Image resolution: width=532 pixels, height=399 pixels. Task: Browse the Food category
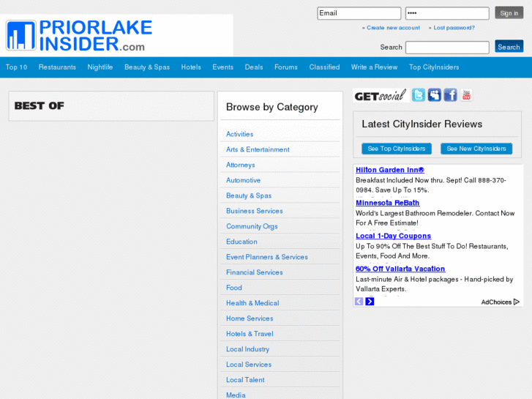click(234, 288)
